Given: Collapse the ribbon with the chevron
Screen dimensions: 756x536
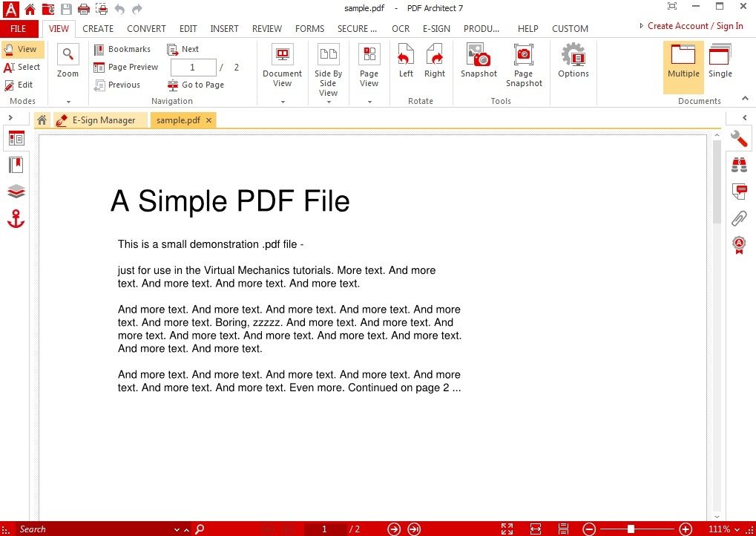Looking at the screenshot, I should click(x=745, y=98).
